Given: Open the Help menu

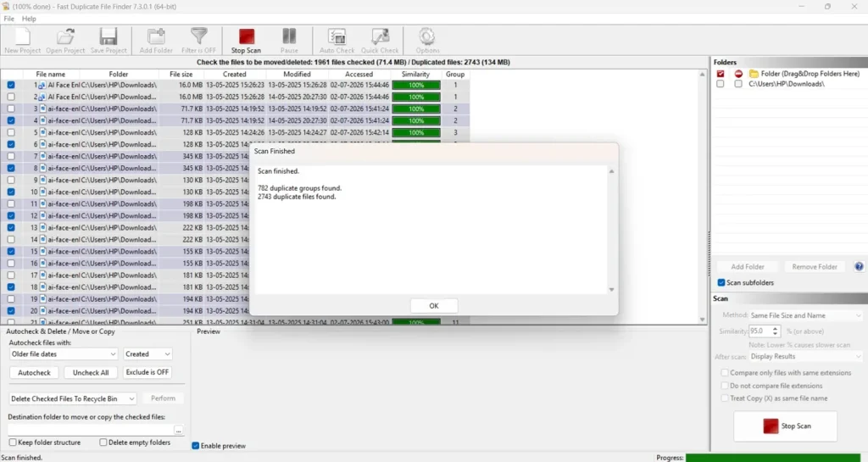Looking at the screenshot, I should point(29,19).
